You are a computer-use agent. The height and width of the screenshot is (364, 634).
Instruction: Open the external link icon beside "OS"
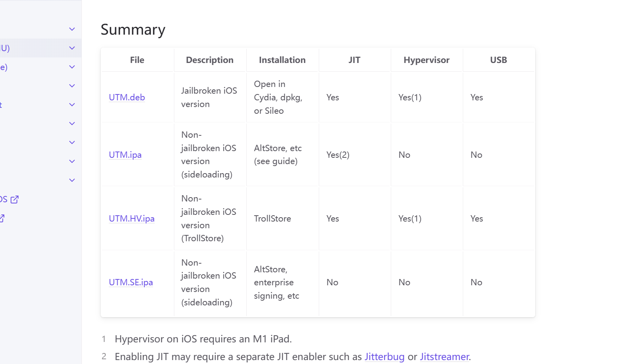(x=15, y=200)
